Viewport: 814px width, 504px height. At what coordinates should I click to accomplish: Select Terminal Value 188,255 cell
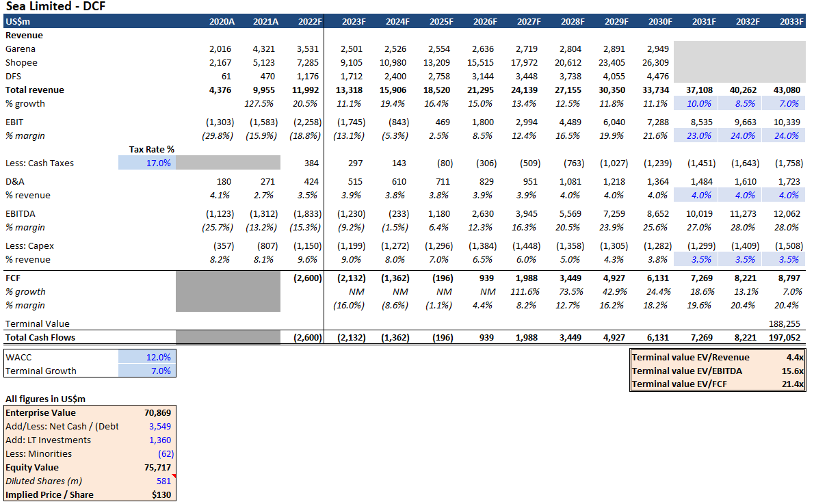pos(785,324)
